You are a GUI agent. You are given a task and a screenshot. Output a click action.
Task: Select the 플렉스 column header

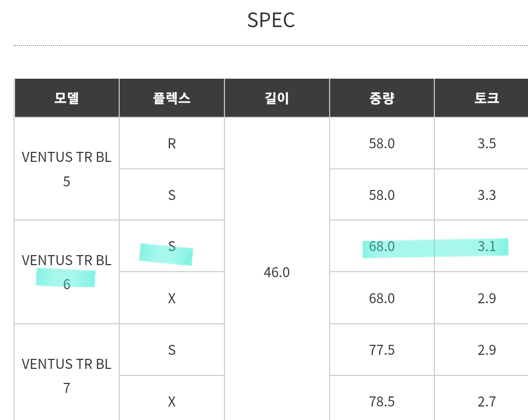click(172, 98)
